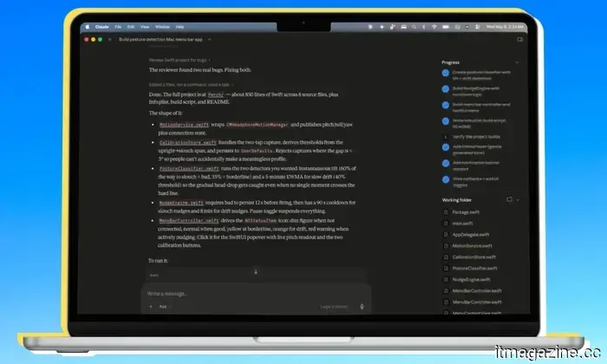Image resolution: width=607 pixels, height=364 pixels.
Task: Expand 'Review Swift project for bugs' step
Action: click(x=179, y=60)
